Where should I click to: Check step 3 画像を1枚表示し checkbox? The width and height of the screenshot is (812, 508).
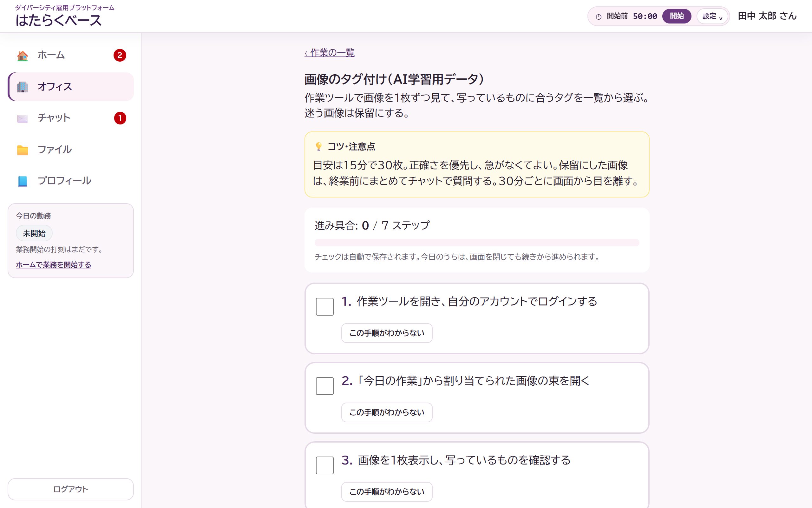tap(324, 465)
